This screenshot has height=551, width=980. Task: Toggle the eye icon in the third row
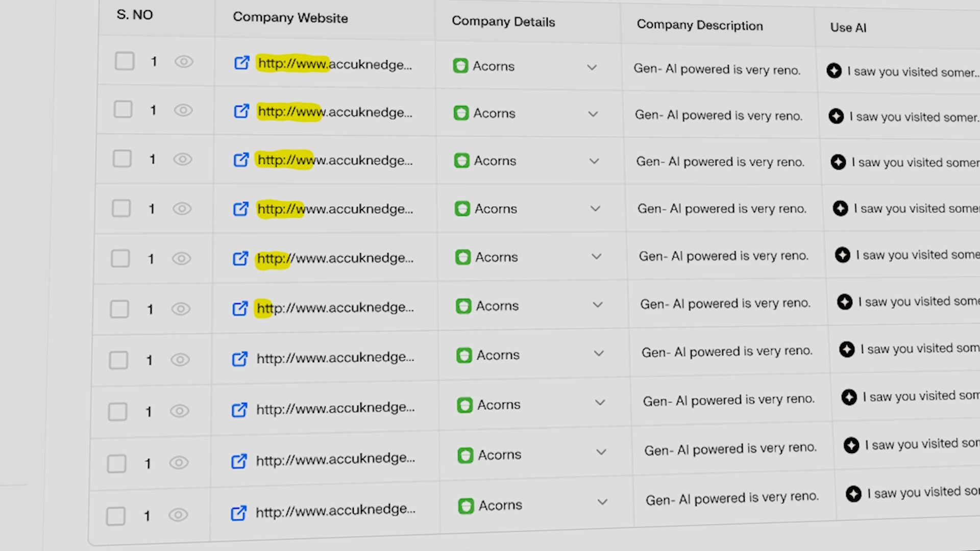pyautogui.click(x=182, y=159)
